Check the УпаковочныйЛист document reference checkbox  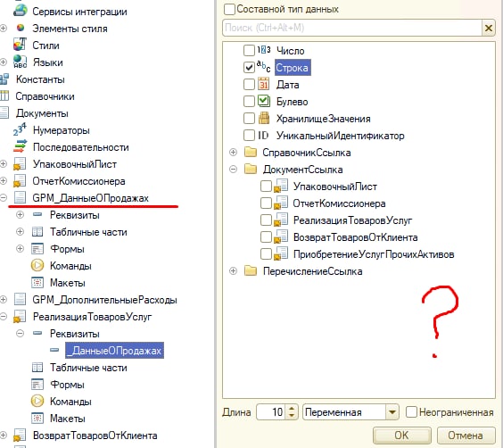click(266, 187)
